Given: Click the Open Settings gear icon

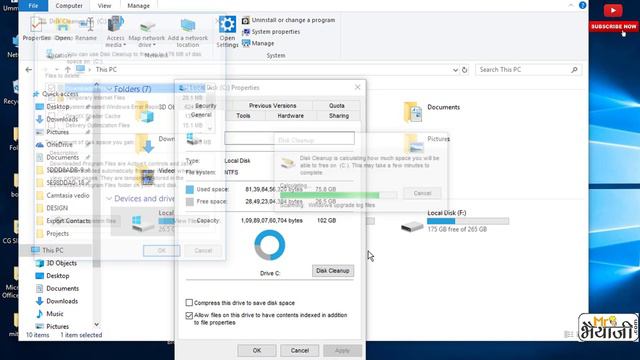Looking at the screenshot, I should click(227, 24).
